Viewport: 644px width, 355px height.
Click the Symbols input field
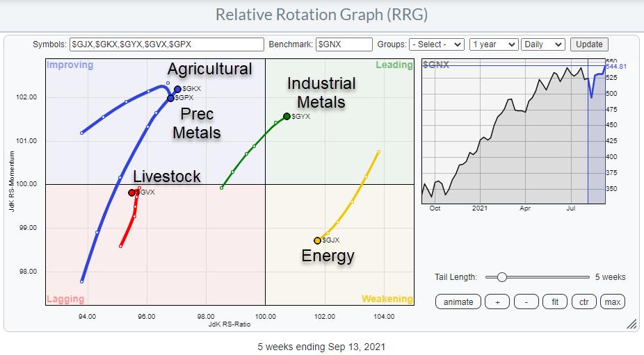(x=167, y=44)
